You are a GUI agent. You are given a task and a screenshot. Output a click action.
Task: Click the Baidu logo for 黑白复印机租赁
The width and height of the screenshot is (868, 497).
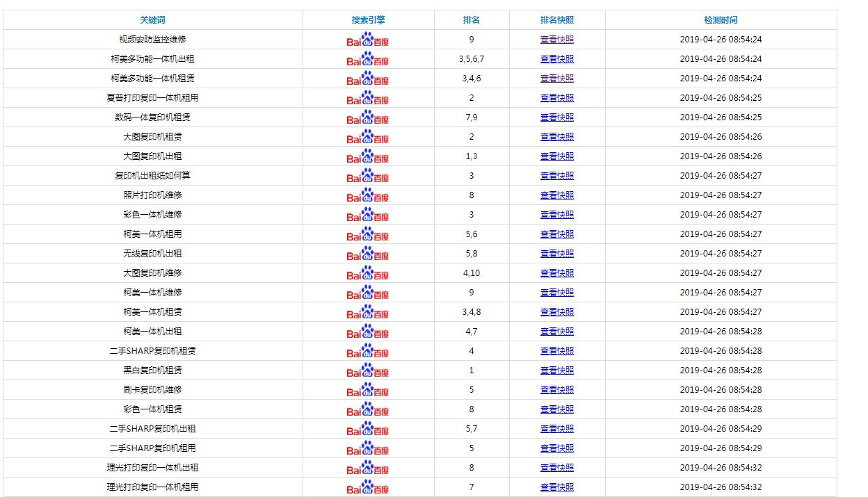(x=368, y=371)
